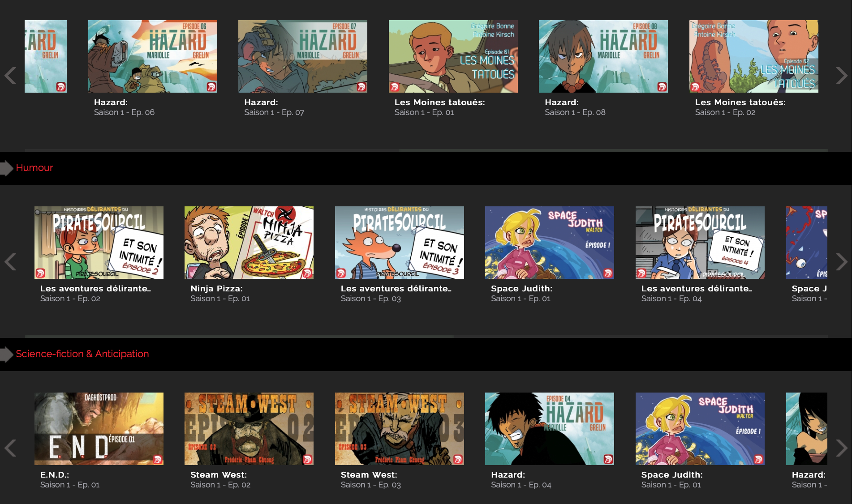Viewport: 852px width, 504px height.
Task: Open Ninja Pizza episode 01 thumbnail
Action: 249,243
